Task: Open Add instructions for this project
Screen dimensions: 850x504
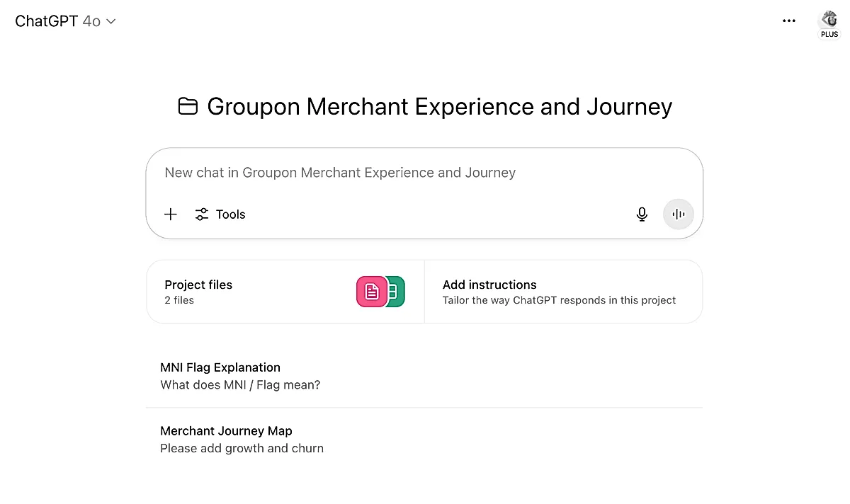Action: coord(564,292)
